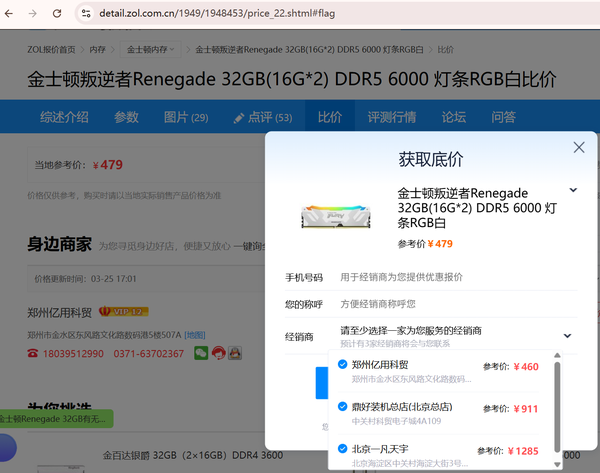
Task: Focus the 手机号码 input field
Action: tap(458, 277)
